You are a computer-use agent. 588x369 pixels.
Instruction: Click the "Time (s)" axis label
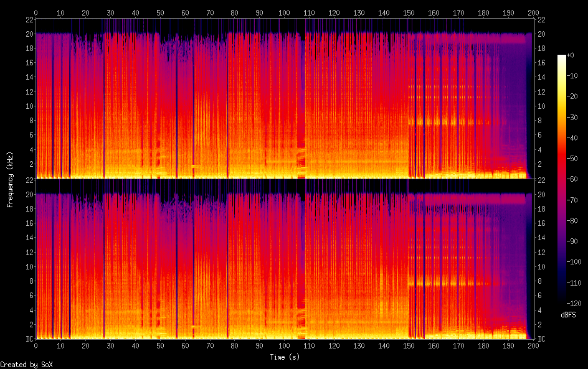point(285,357)
